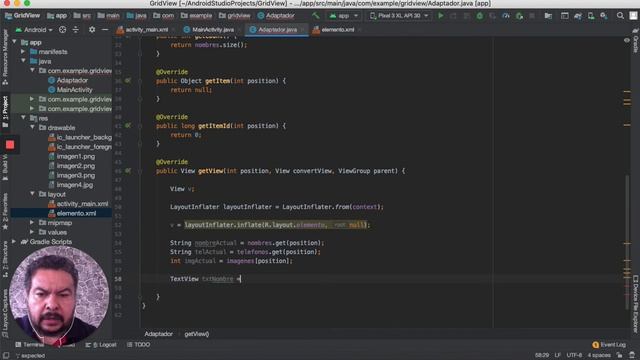
Task: Select the Adaptador.java editor tab
Action: pos(276,30)
